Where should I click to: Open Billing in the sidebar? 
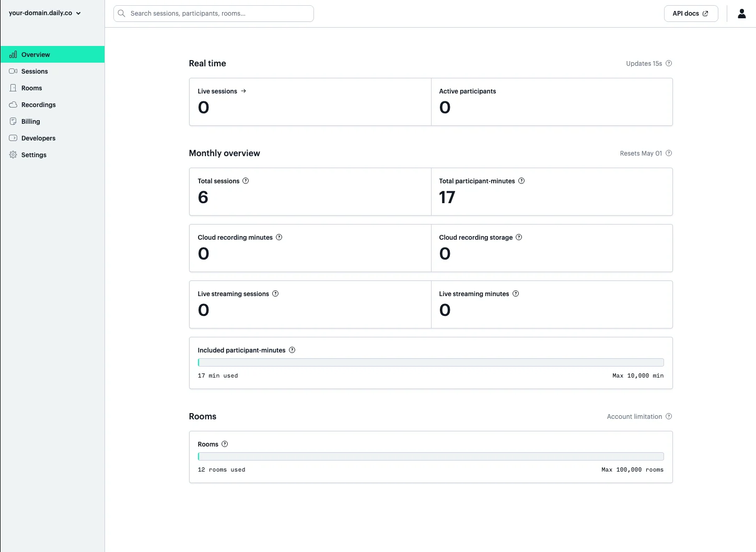point(52,121)
